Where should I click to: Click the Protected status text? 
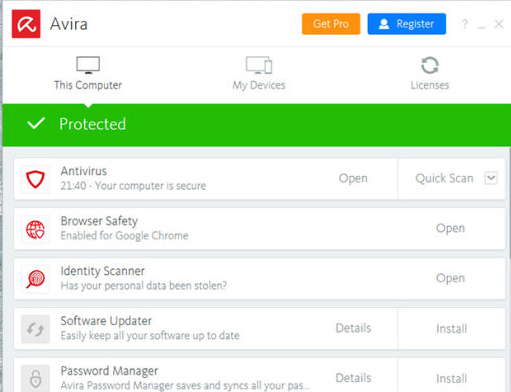tap(93, 124)
